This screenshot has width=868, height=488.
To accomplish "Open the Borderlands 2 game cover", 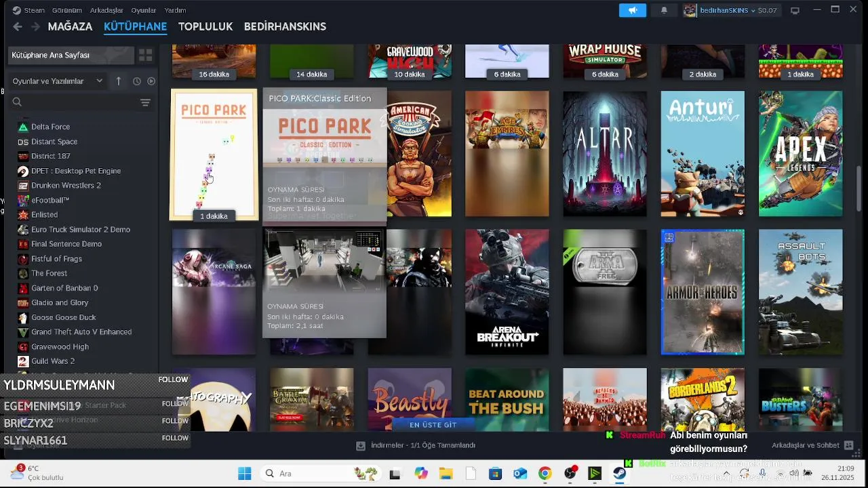I will click(x=703, y=400).
